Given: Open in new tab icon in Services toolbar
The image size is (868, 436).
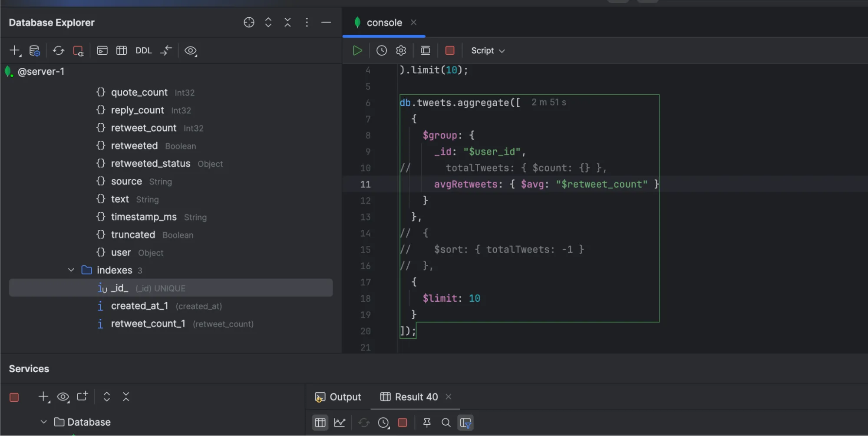Looking at the screenshot, I should 82,396.
